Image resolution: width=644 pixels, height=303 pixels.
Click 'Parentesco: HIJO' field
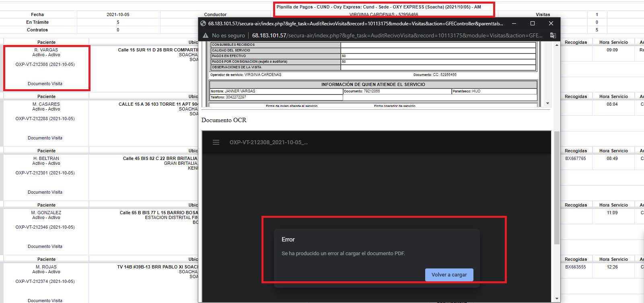click(x=494, y=91)
